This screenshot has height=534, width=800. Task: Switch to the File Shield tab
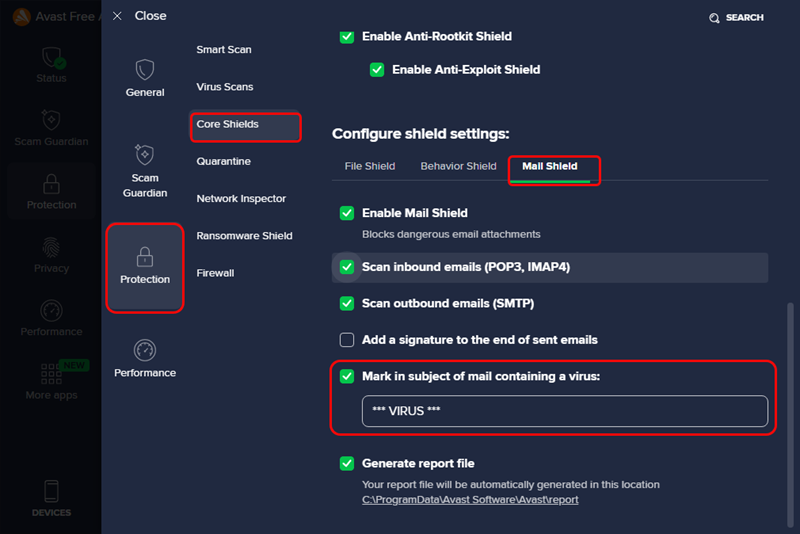370,166
